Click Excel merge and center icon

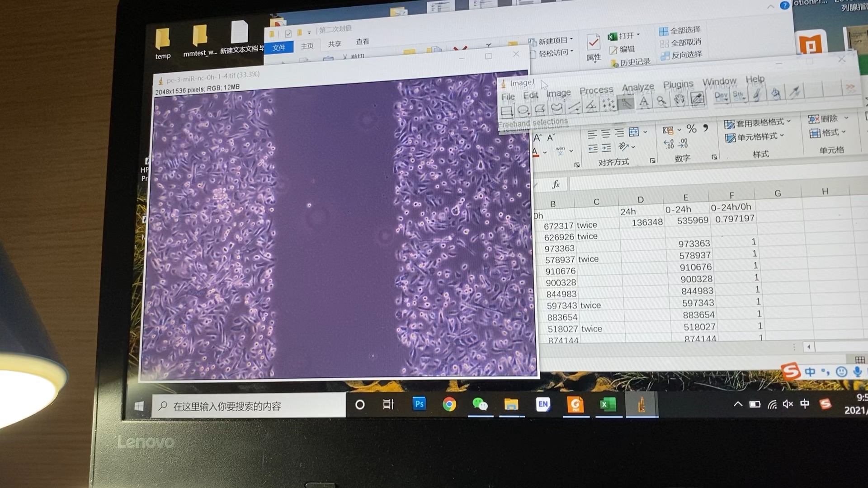pos(634,132)
